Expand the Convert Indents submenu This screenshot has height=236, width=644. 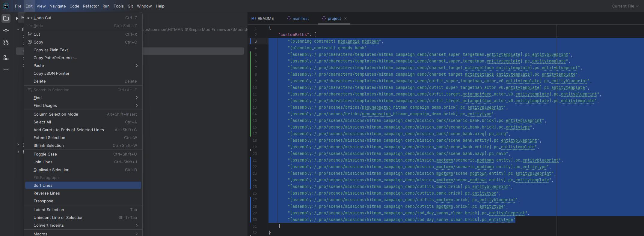point(137,225)
